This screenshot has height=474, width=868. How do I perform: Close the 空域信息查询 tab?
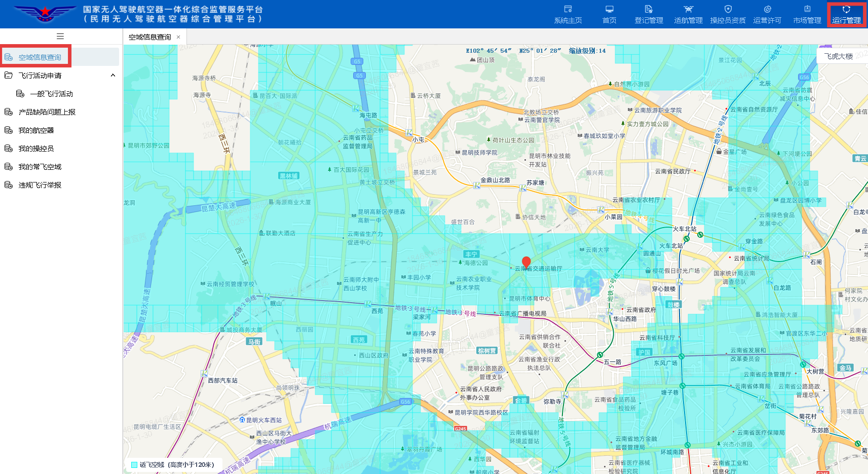178,37
